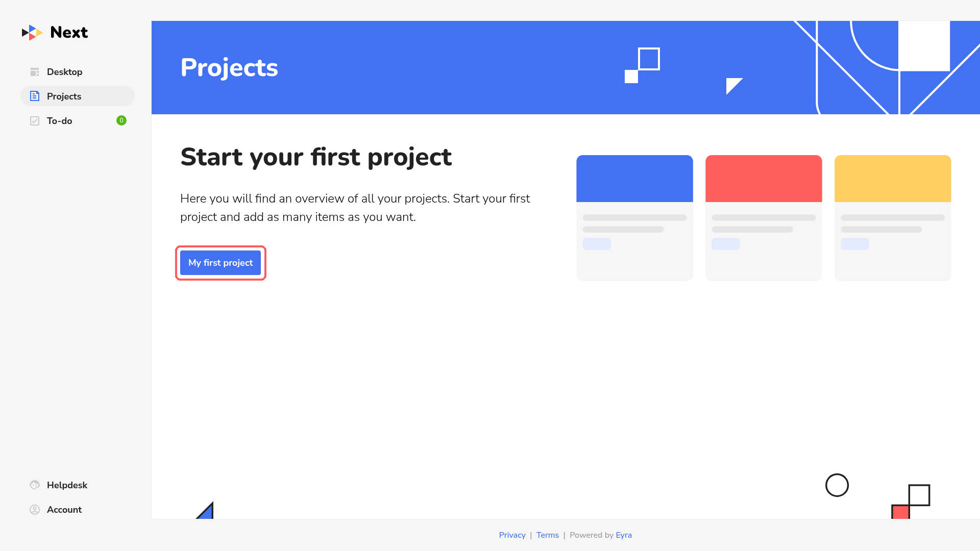
Task: Open the Privacy link
Action: [x=512, y=535]
